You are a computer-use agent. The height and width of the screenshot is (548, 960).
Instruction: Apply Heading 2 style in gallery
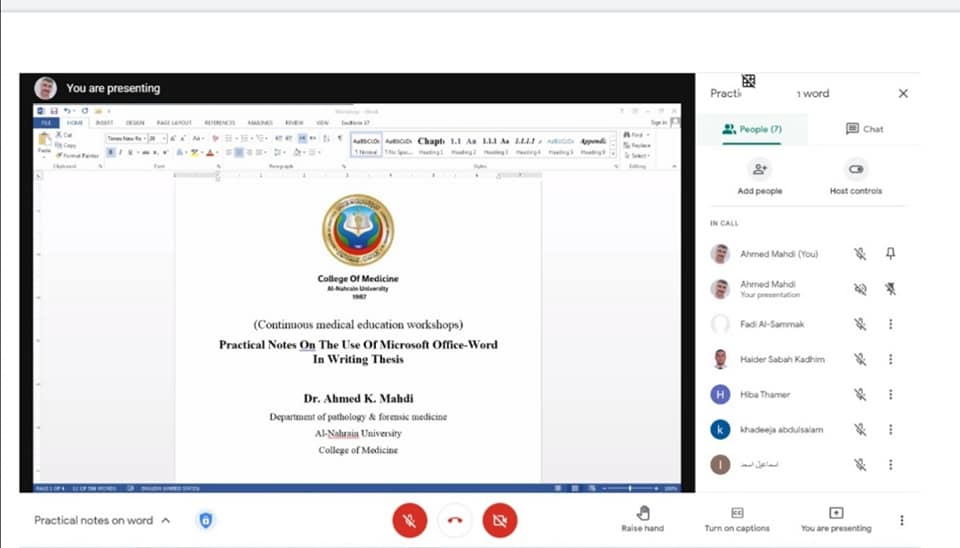click(x=463, y=145)
